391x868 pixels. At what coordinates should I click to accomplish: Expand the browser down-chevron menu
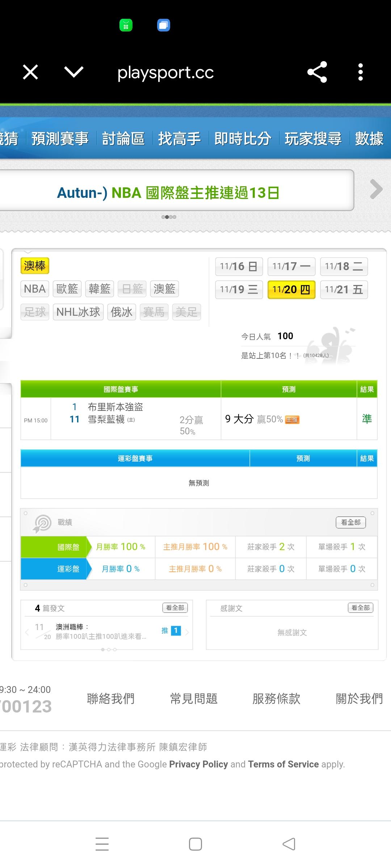[74, 72]
